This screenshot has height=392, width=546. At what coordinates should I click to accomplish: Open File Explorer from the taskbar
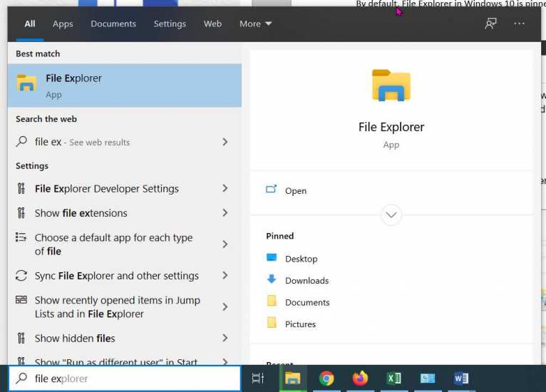click(x=292, y=378)
